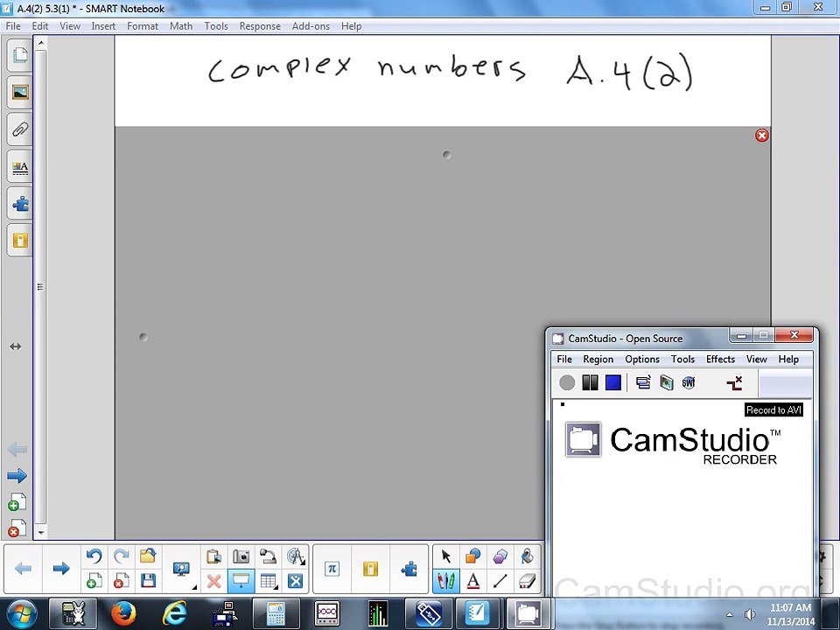Click the red delete X icon
840x630 pixels.
point(213,581)
